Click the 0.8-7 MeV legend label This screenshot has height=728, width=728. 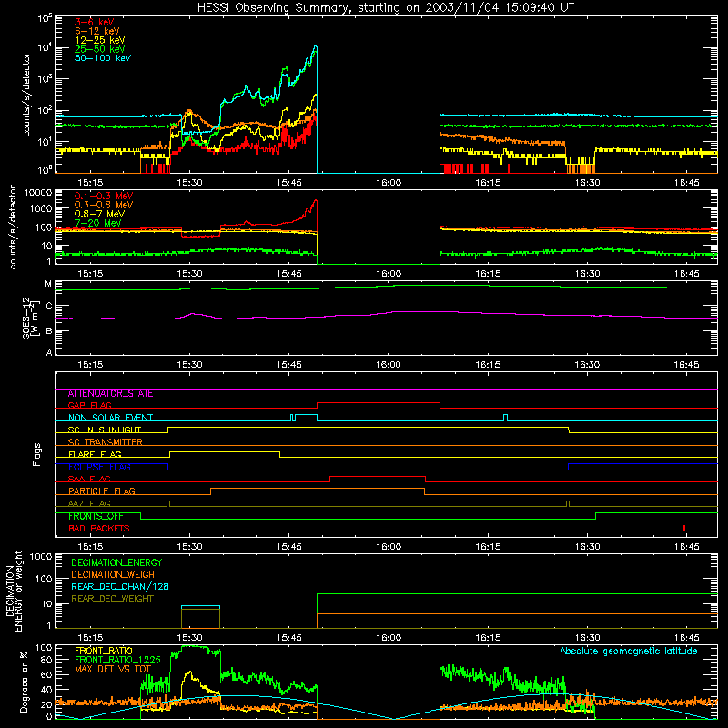99,214
